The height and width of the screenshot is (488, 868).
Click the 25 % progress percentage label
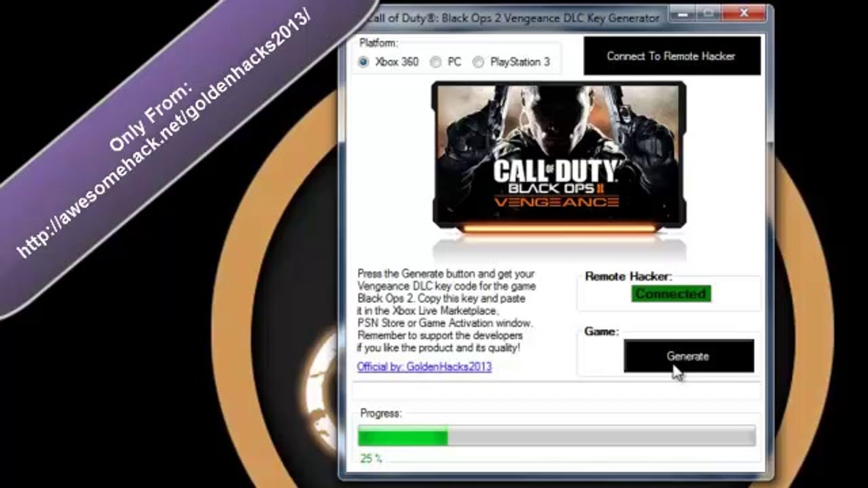[371, 459]
